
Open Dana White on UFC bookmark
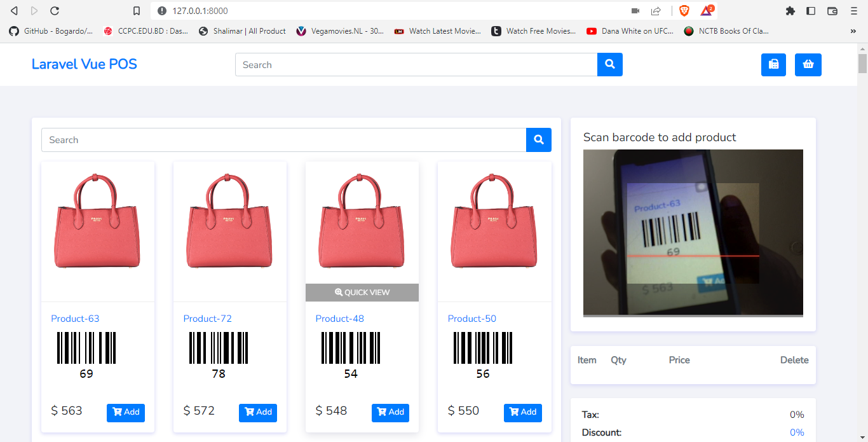click(x=630, y=31)
